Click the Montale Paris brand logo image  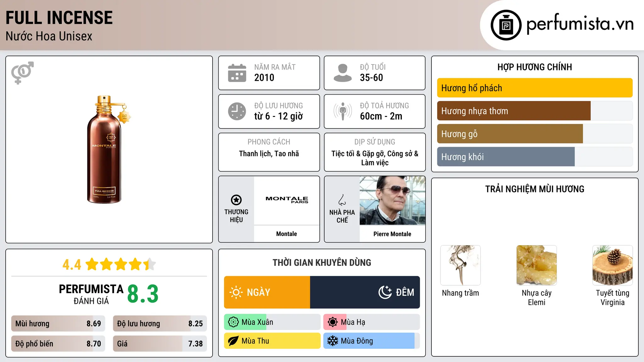click(x=287, y=200)
